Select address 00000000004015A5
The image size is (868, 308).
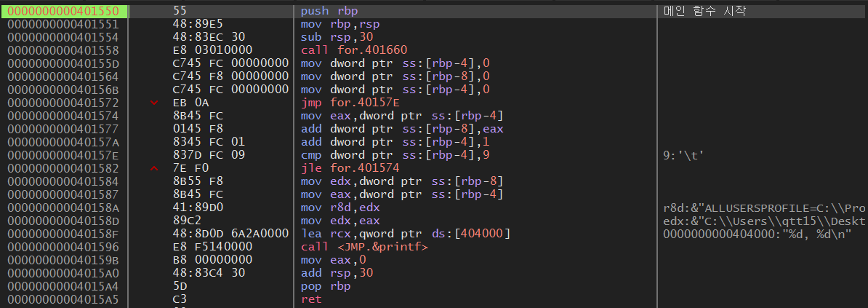click(65, 299)
